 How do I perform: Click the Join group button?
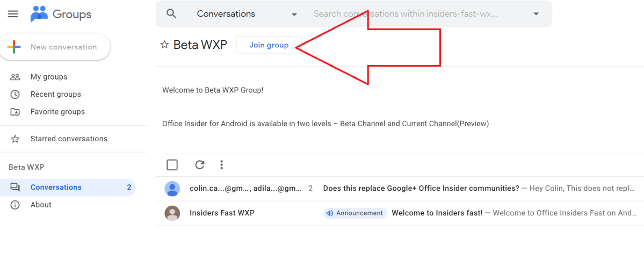(x=269, y=45)
